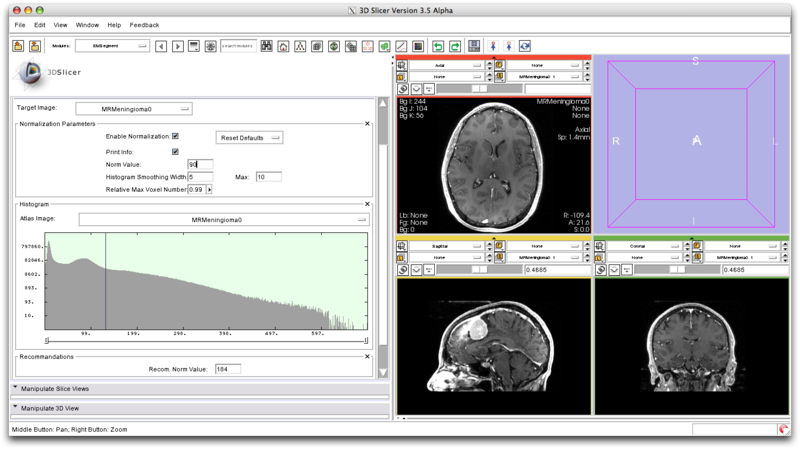
Task: Open the Coronal orientation dropdown
Action: click(x=644, y=246)
